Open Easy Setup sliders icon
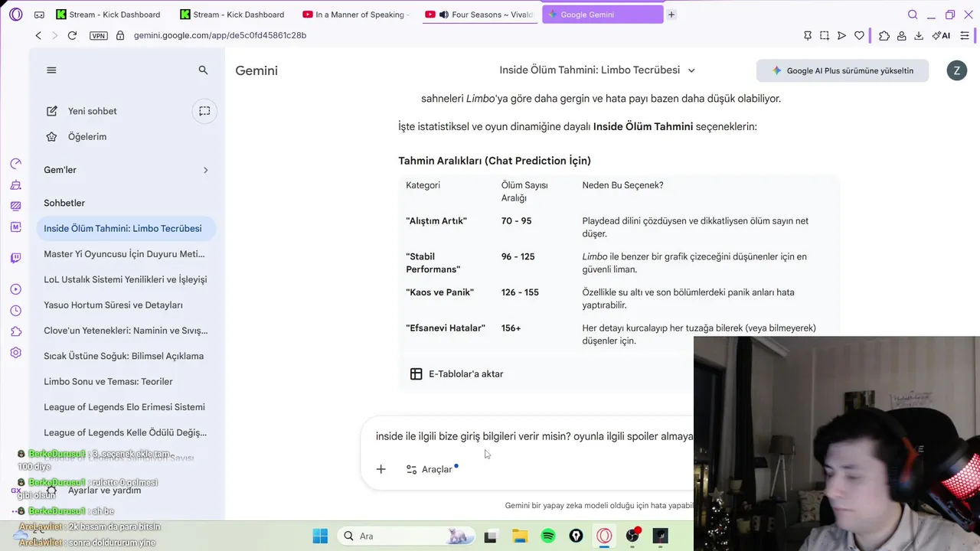Screen dimensions: 980x551 tap(965, 35)
